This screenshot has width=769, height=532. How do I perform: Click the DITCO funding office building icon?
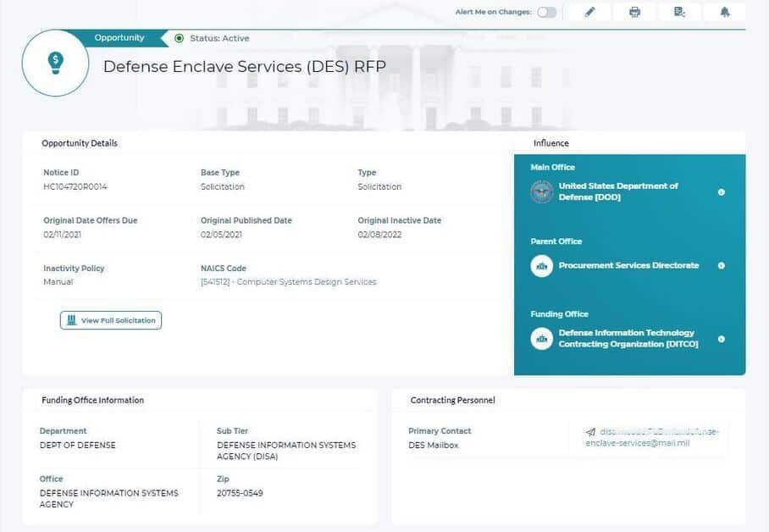point(542,339)
